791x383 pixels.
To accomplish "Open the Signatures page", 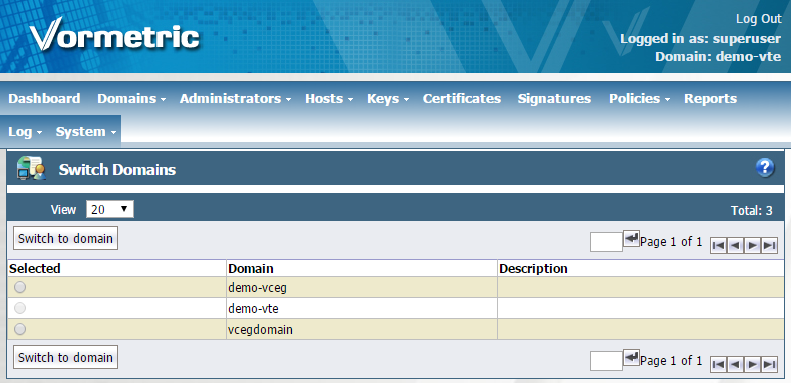I will [x=554, y=98].
